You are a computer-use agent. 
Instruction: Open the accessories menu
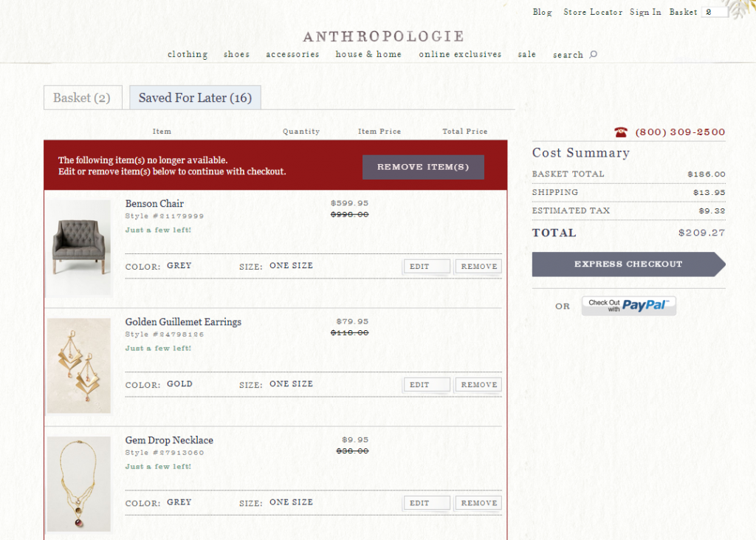click(292, 55)
